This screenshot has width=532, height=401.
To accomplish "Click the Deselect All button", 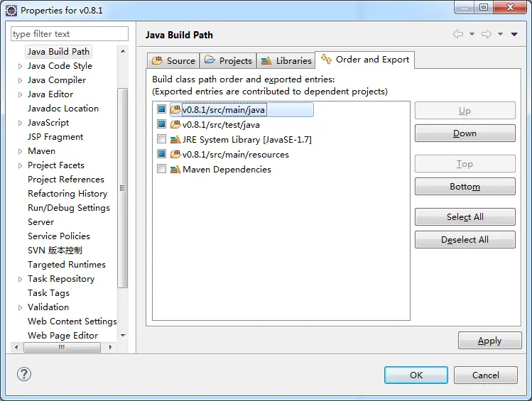I will pyautogui.click(x=465, y=240).
